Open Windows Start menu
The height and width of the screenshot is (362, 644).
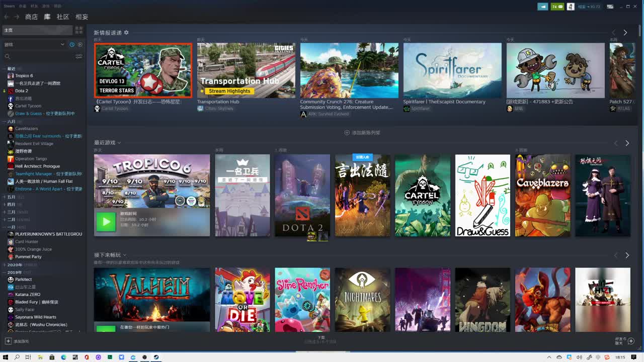[x=5, y=357]
